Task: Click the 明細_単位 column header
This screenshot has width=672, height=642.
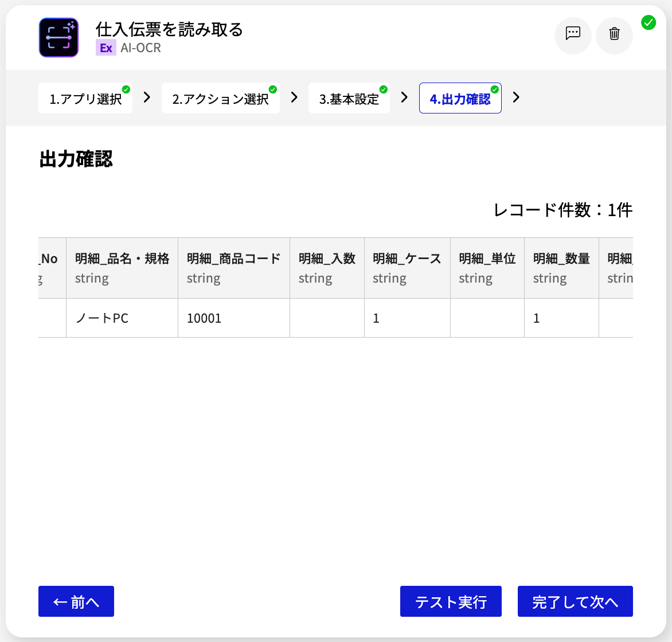Action: (487, 268)
